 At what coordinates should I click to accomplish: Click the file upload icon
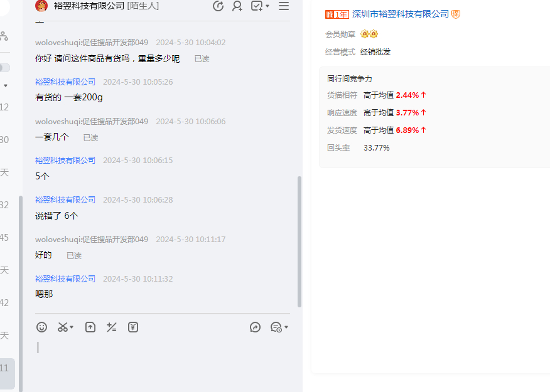[x=90, y=327]
